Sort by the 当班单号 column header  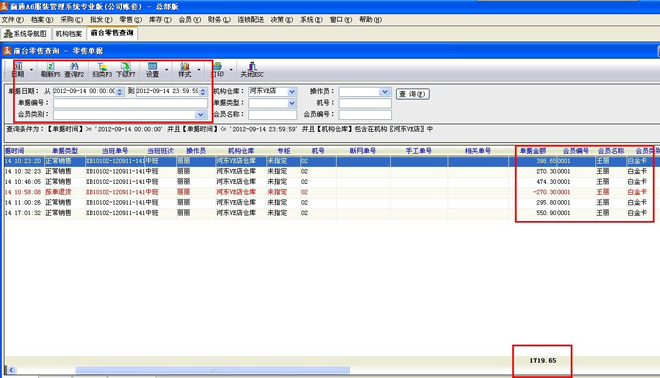click(114, 151)
